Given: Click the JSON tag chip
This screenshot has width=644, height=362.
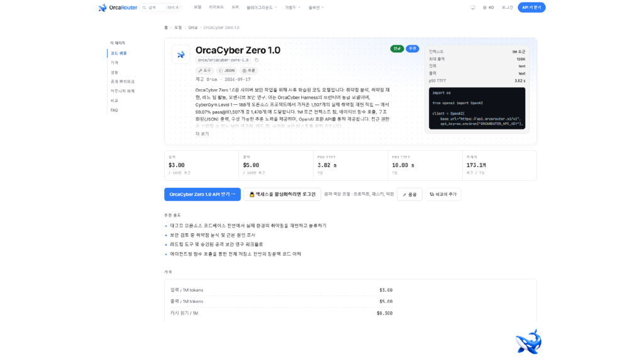Looking at the screenshot, I should tap(226, 70).
